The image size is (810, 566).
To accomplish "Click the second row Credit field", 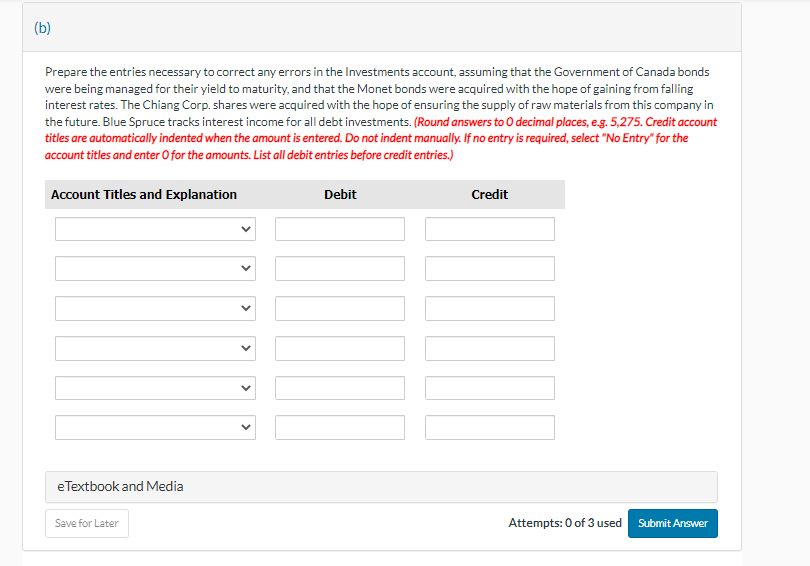I will tap(490, 269).
